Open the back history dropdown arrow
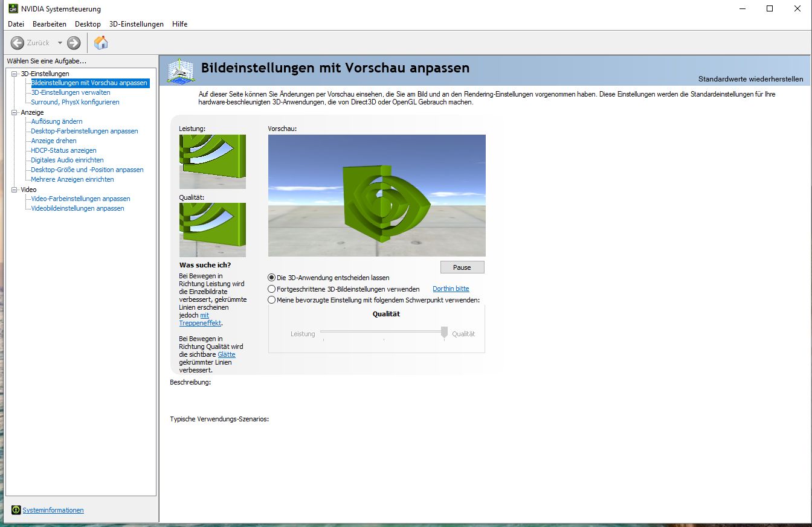 [x=60, y=43]
